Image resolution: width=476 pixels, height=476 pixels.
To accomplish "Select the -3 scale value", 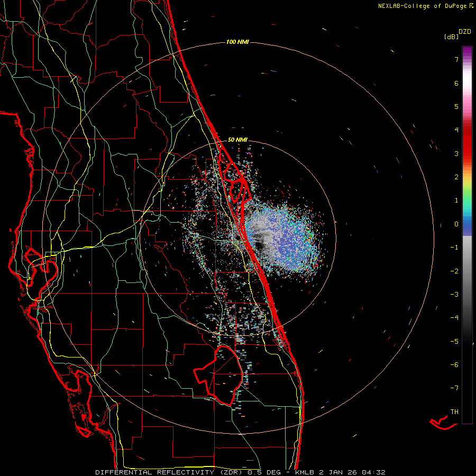I will pyautogui.click(x=454, y=295).
